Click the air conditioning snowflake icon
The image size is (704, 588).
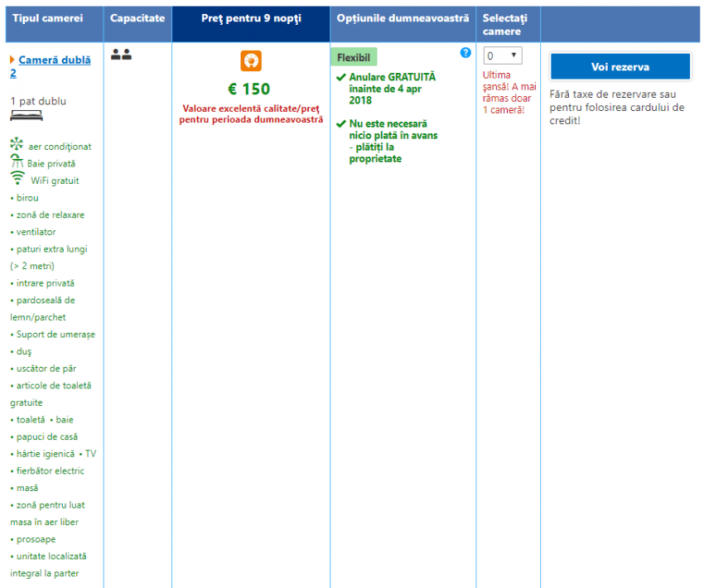(x=17, y=144)
